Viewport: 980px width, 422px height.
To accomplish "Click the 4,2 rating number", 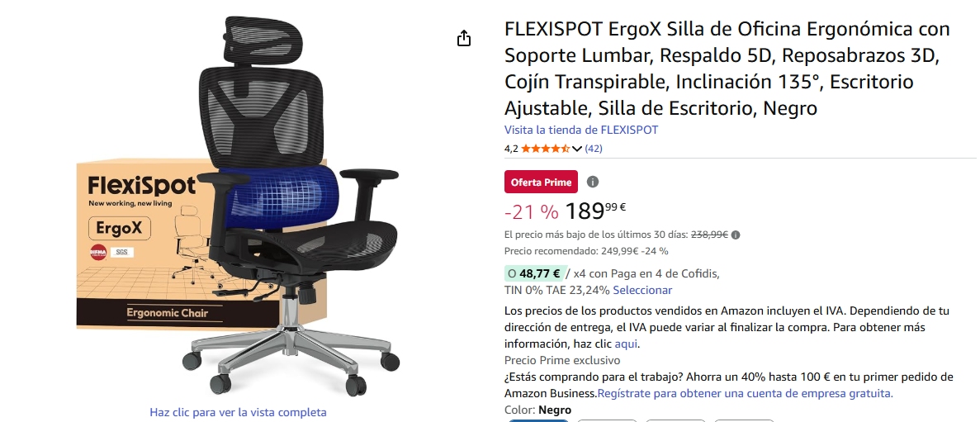I will pos(511,149).
